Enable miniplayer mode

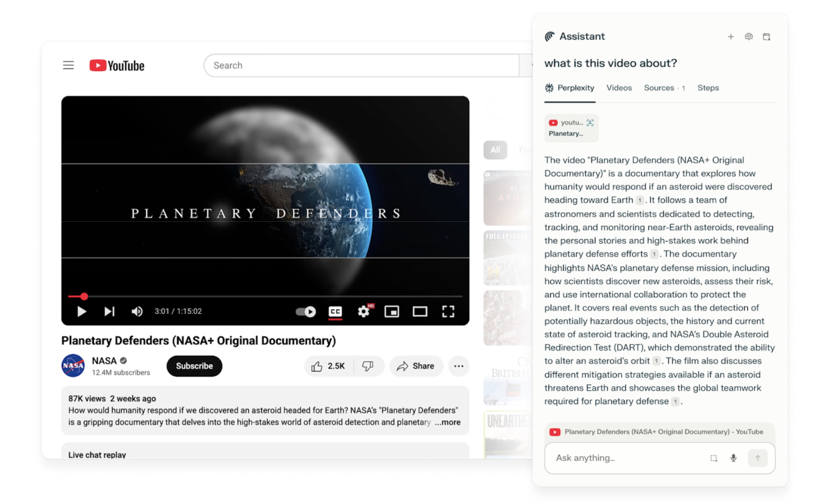coord(392,311)
